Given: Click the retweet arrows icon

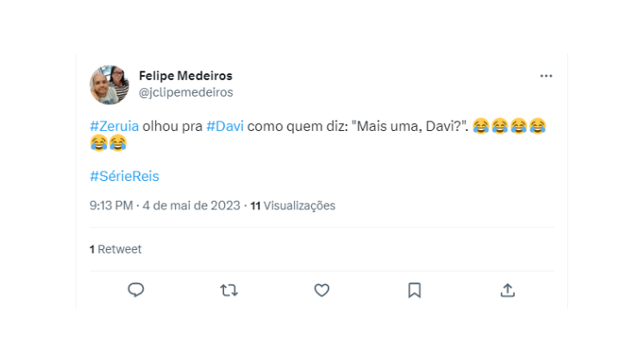Looking at the screenshot, I should coord(228,290).
